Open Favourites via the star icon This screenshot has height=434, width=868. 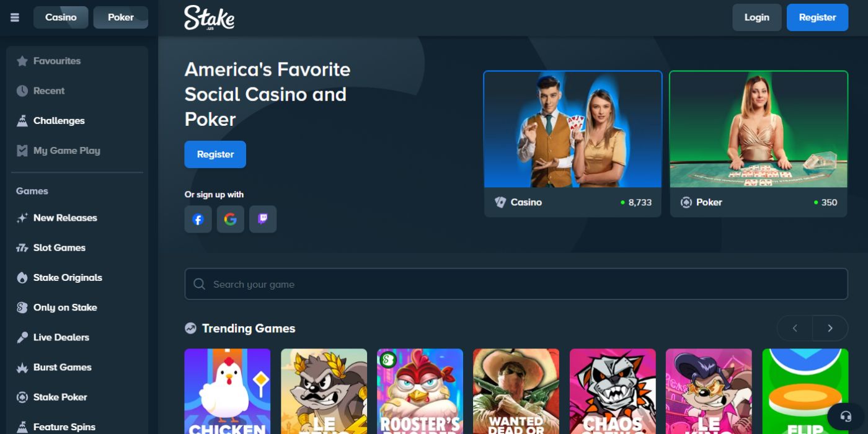[x=22, y=61]
